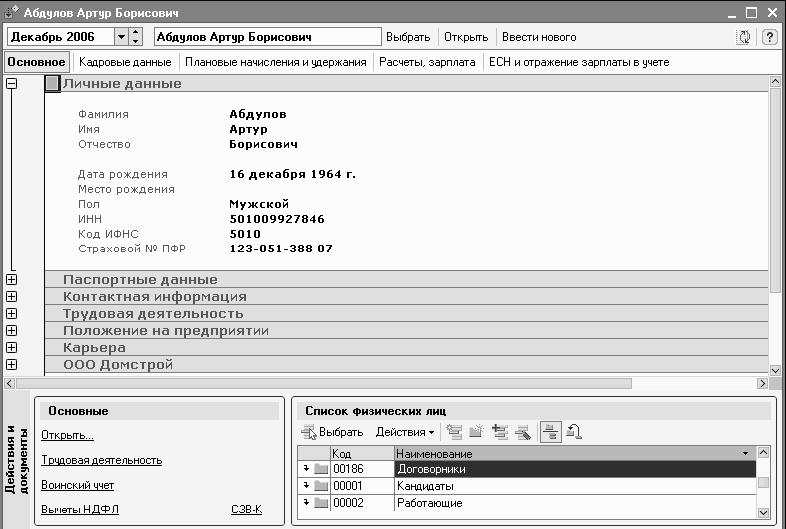
Task: Click list scrollbar up arrow
Action: [x=763, y=453]
